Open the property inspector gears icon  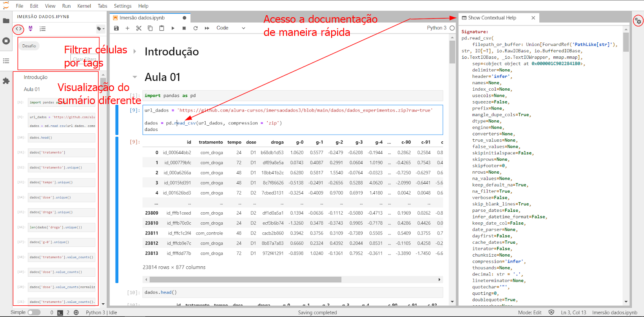[638, 21]
